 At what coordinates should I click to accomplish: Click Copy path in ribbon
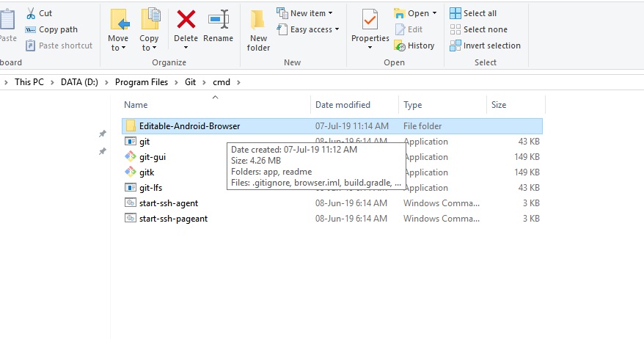click(51, 29)
